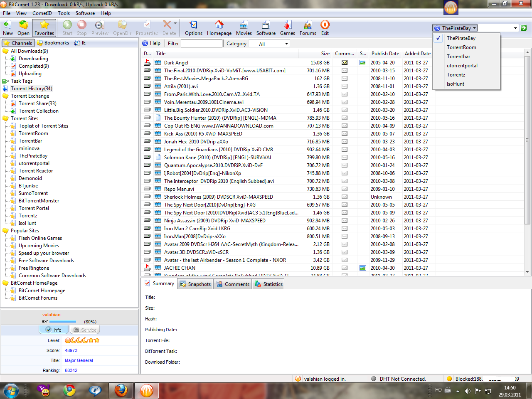Switch to the Summary tab

click(159, 283)
